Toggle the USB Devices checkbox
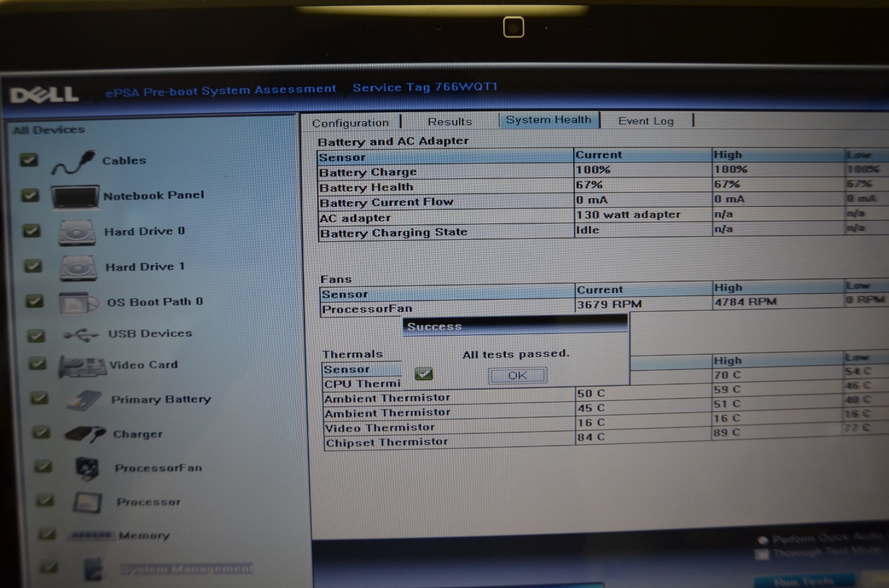Screen dimensions: 889x588 click(x=36, y=335)
